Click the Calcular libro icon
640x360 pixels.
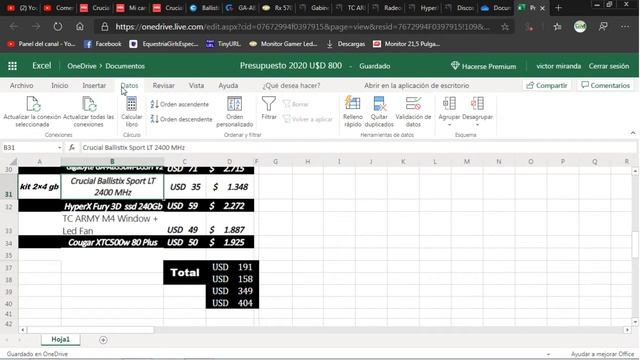[131, 104]
